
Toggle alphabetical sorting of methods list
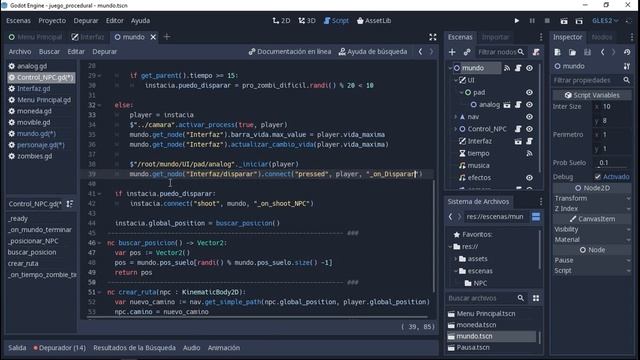pyautogui.click(x=70, y=203)
